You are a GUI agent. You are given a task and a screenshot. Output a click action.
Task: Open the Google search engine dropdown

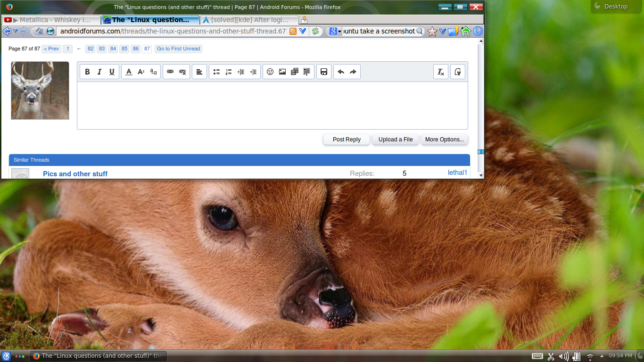(336, 31)
